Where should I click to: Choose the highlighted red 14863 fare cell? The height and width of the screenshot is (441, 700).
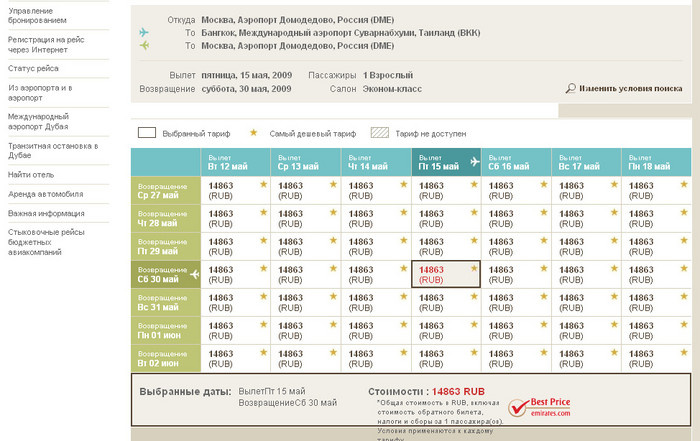(446, 275)
